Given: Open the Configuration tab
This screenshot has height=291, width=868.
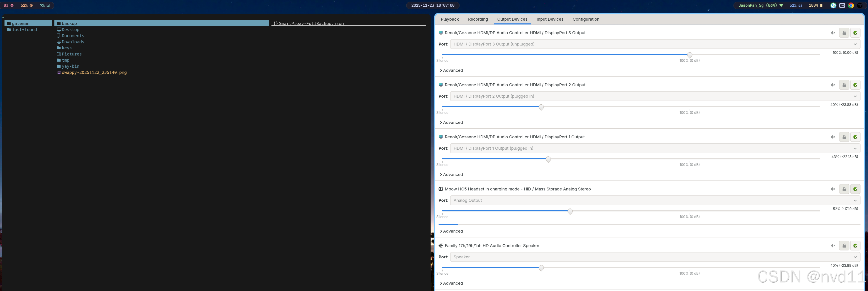Looking at the screenshot, I should (x=586, y=19).
